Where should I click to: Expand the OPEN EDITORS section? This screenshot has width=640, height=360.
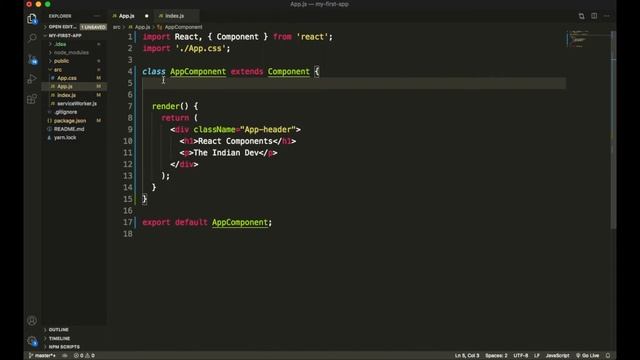(x=62, y=27)
